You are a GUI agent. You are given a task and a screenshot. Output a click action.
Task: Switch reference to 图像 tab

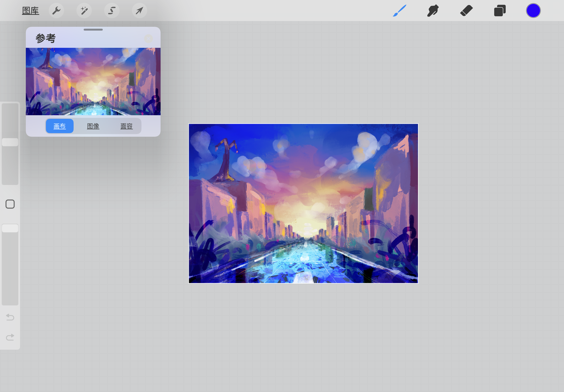coord(93,126)
